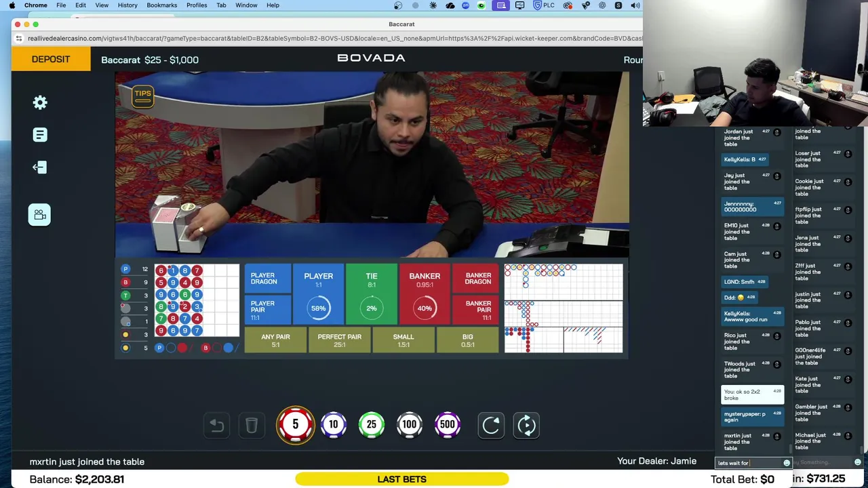The height and width of the screenshot is (488, 868).
Task: Click the Zoom icon in menu bar
Action: pos(465,5)
